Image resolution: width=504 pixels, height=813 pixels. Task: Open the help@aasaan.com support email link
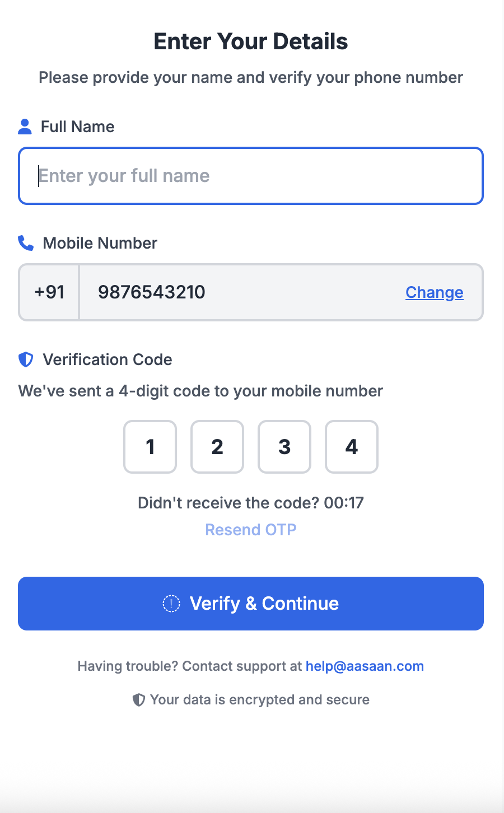coord(365,666)
